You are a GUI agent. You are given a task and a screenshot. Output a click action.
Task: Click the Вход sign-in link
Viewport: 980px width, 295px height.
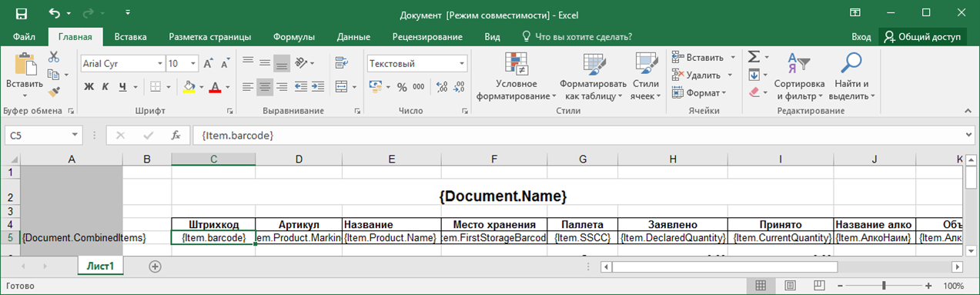[x=861, y=36]
